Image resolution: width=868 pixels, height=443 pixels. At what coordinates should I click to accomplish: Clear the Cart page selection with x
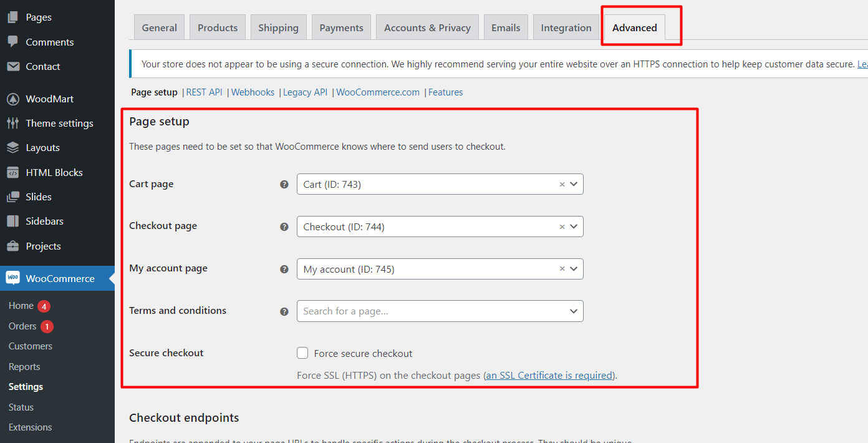point(562,184)
